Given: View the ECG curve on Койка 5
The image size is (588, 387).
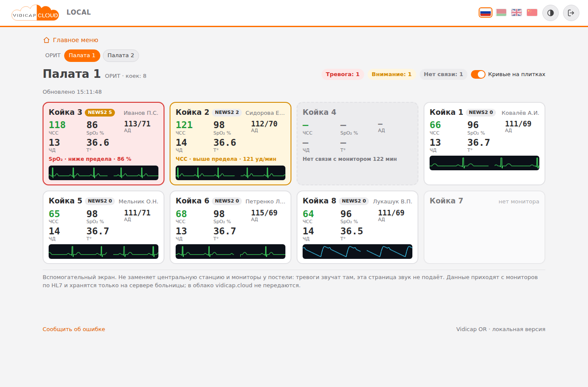Looking at the screenshot, I should [x=103, y=252].
